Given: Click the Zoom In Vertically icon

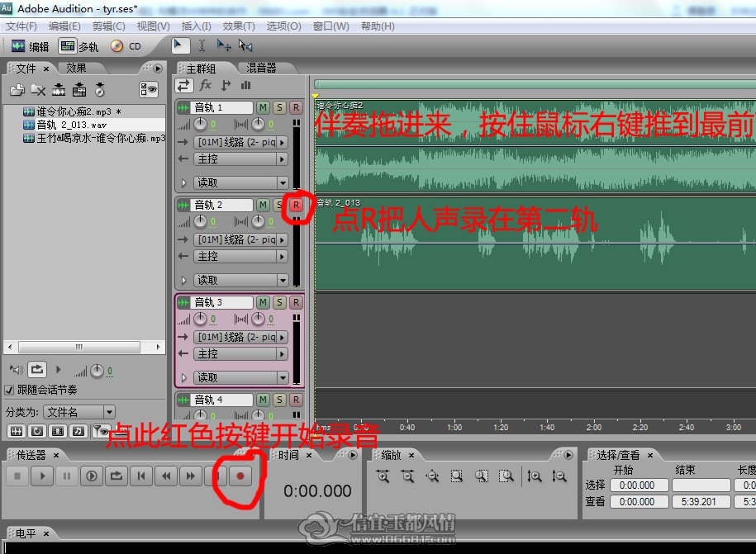Looking at the screenshot, I should [x=534, y=476].
